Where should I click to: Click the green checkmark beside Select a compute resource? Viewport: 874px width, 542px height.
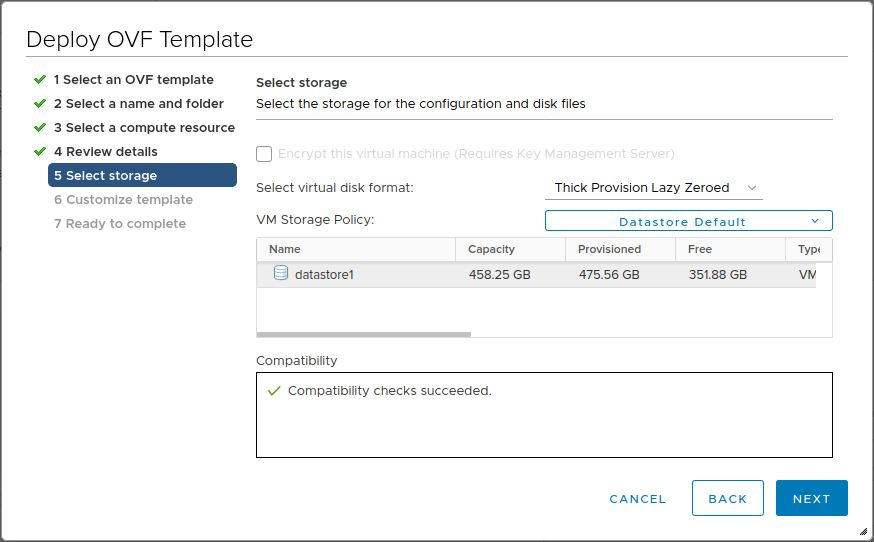[40, 127]
